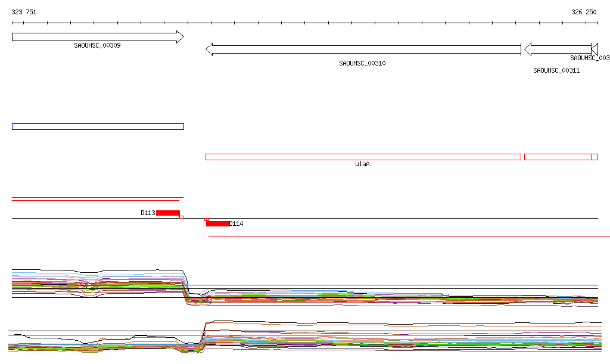This screenshot has height=364, width=610.
Task: Click the D113 label
Action: pyautogui.click(x=148, y=213)
